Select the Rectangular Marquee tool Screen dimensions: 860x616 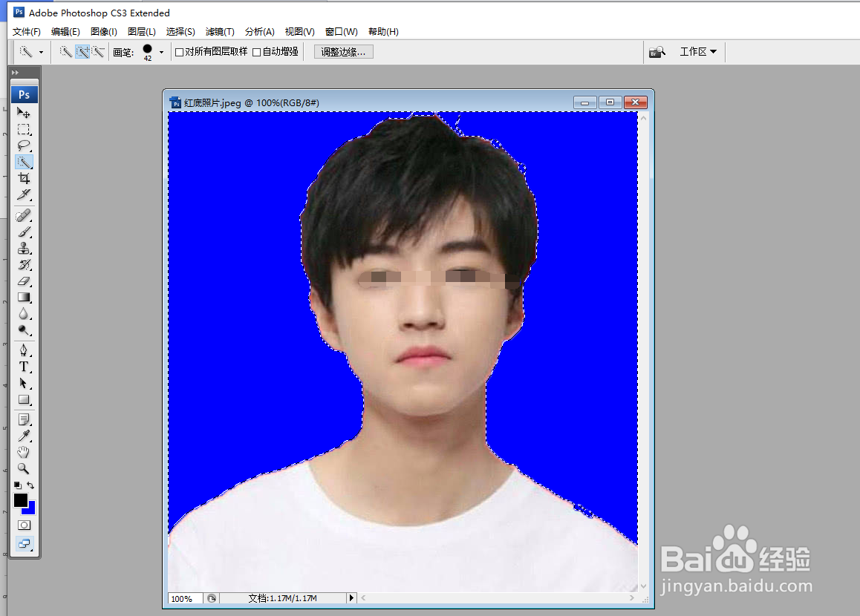point(25,129)
